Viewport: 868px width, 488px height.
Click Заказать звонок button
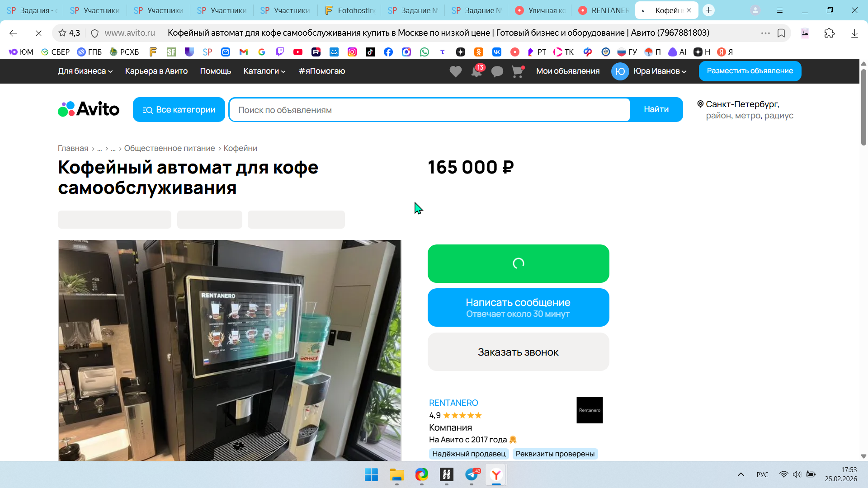[518, 352]
